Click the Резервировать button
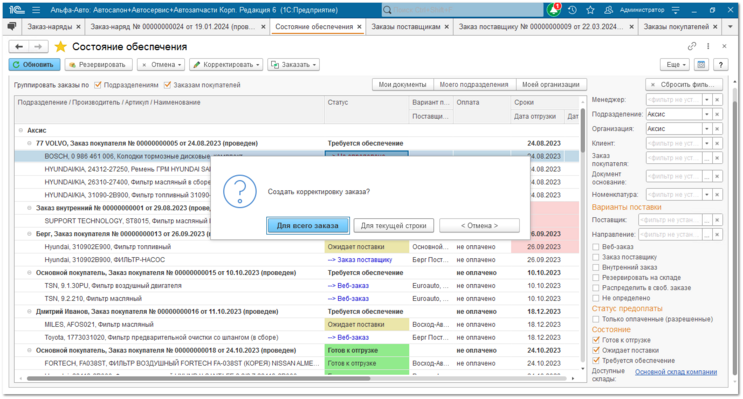Screen dimensions: 743x399 click(99, 64)
